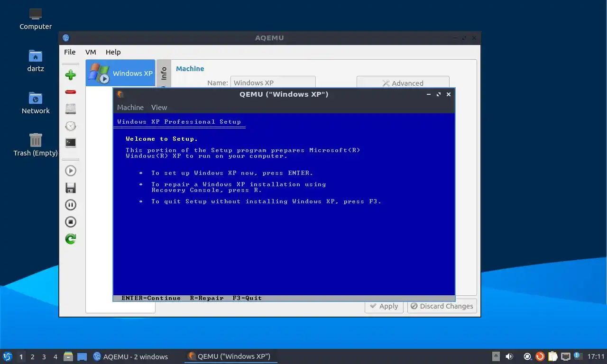Switch to virtual desktop 3 in the pager
The width and height of the screenshot is (607, 364).
tap(44, 357)
